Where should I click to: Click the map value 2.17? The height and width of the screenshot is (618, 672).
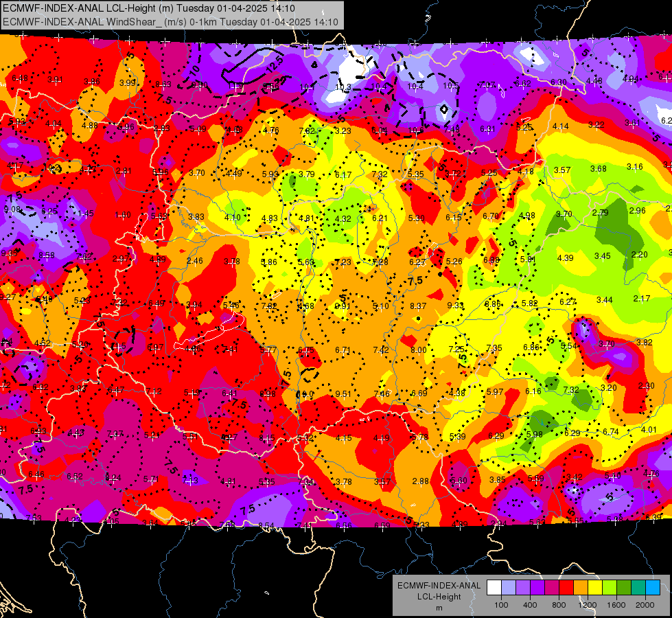point(642,299)
